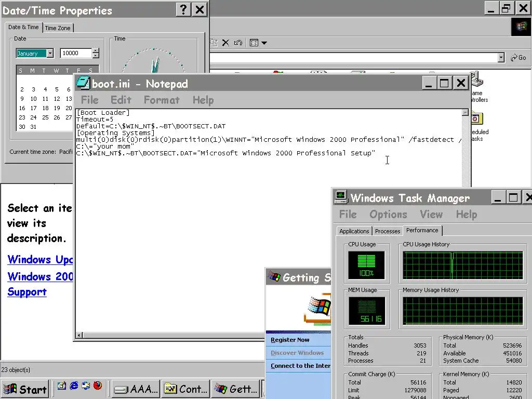Click the [Boot Loader] line in Notepad
This screenshot has width=532, height=399.
[x=103, y=113]
